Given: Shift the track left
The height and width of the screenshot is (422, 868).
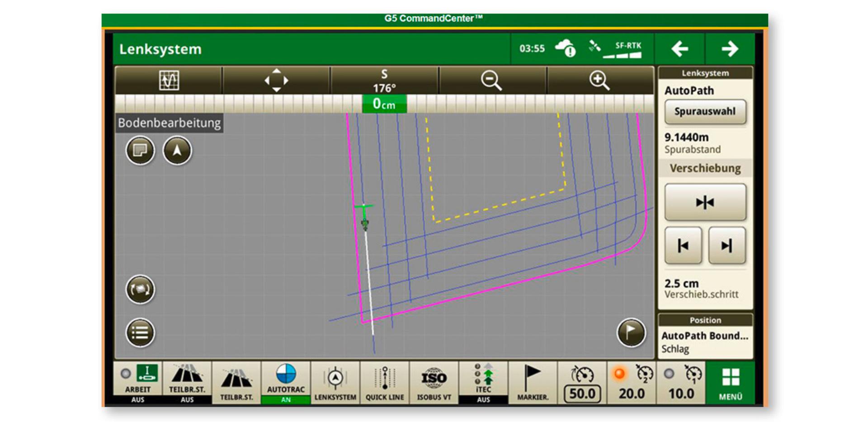Looking at the screenshot, I should point(683,246).
